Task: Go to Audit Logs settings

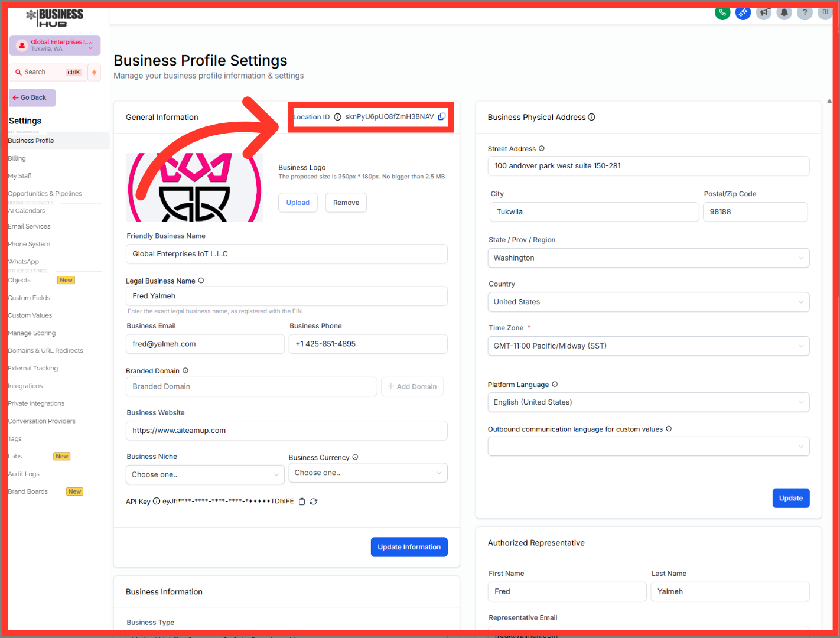Action: [24, 474]
